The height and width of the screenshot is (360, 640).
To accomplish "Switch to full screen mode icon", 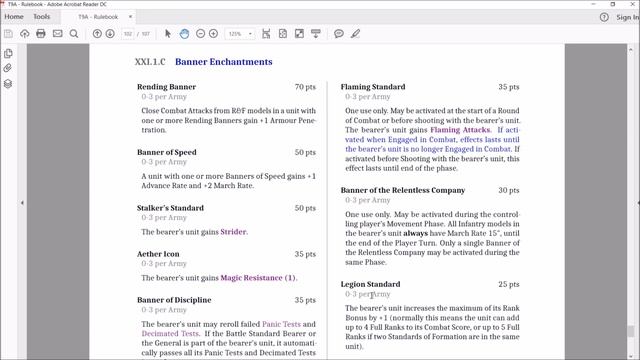I will coord(299,34).
